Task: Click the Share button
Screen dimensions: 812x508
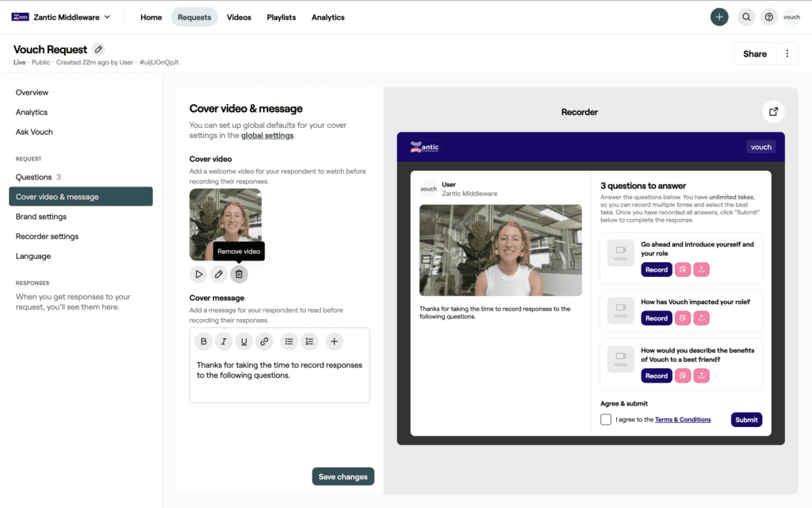Action: pyautogui.click(x=755, y=54)
